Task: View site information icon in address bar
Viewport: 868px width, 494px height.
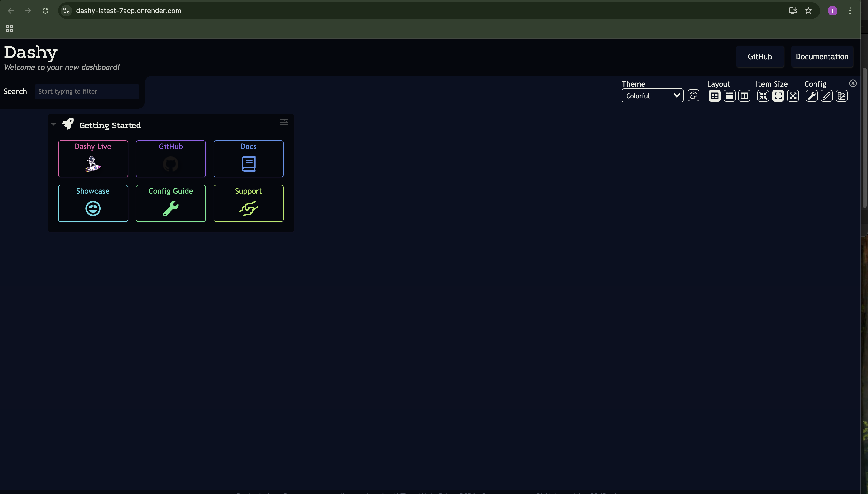Action: tap(67, 10)
